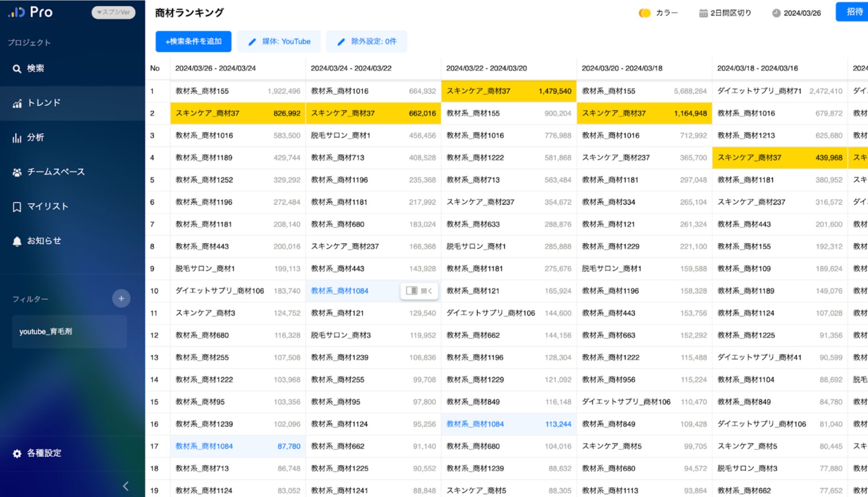Open the 2日間区切り interval selector
Screen dimensions: 868x497
[x=725, y=13]
